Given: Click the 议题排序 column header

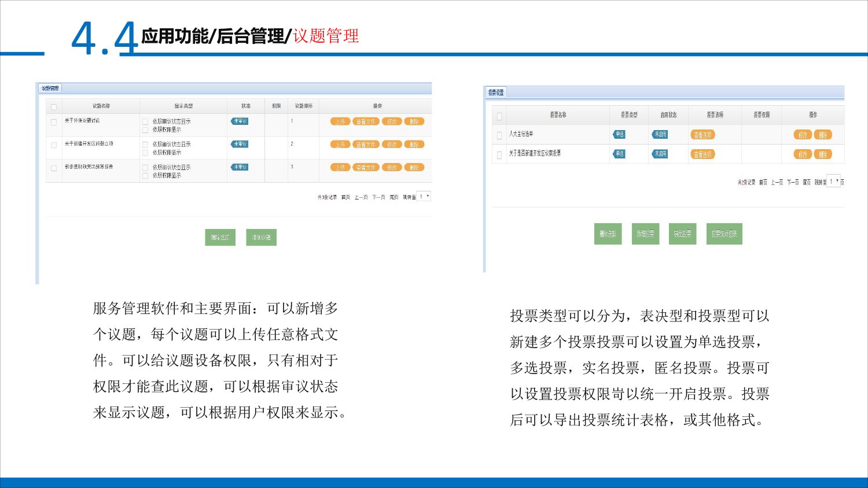Looking at the screenshot, I should click(x=304, y=106).
